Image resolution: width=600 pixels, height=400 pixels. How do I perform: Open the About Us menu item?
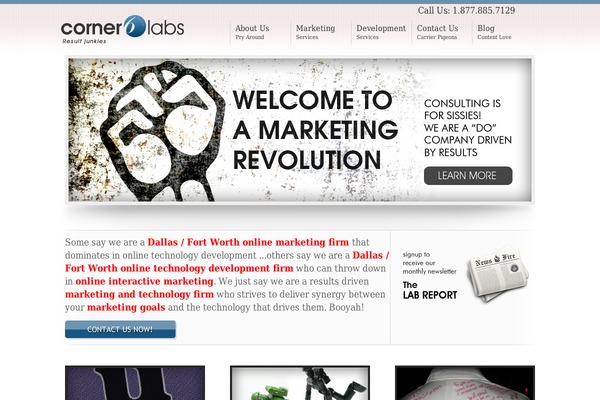(x=252, y=32)
